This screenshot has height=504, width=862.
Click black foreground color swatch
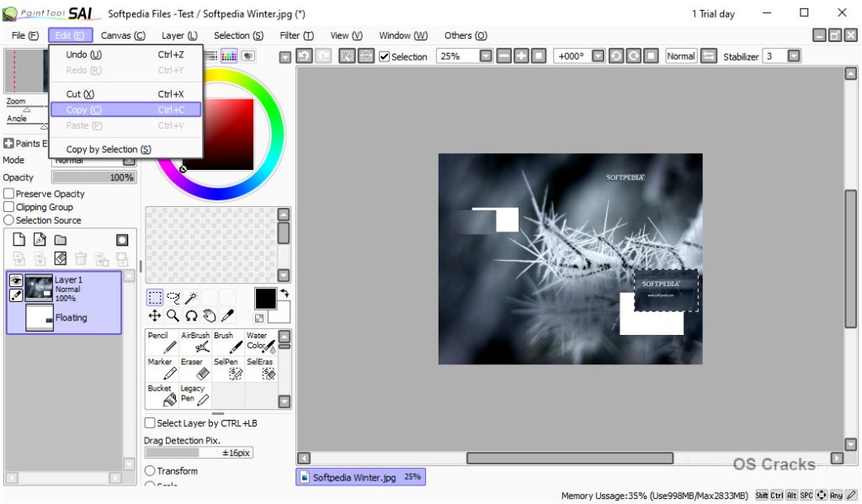pyautogui.click(x=265, y=299)
